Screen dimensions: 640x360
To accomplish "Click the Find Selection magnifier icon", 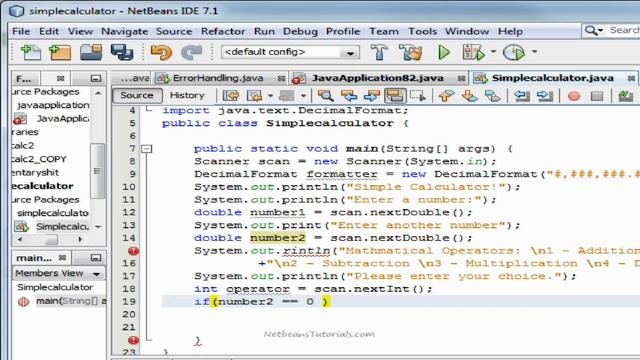I will [x=325, y=96].
